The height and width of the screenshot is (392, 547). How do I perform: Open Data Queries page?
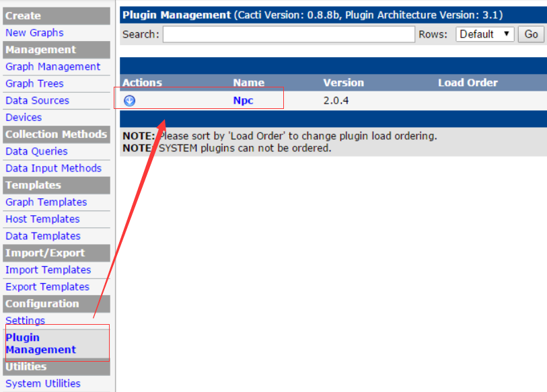tap(36, 151)
